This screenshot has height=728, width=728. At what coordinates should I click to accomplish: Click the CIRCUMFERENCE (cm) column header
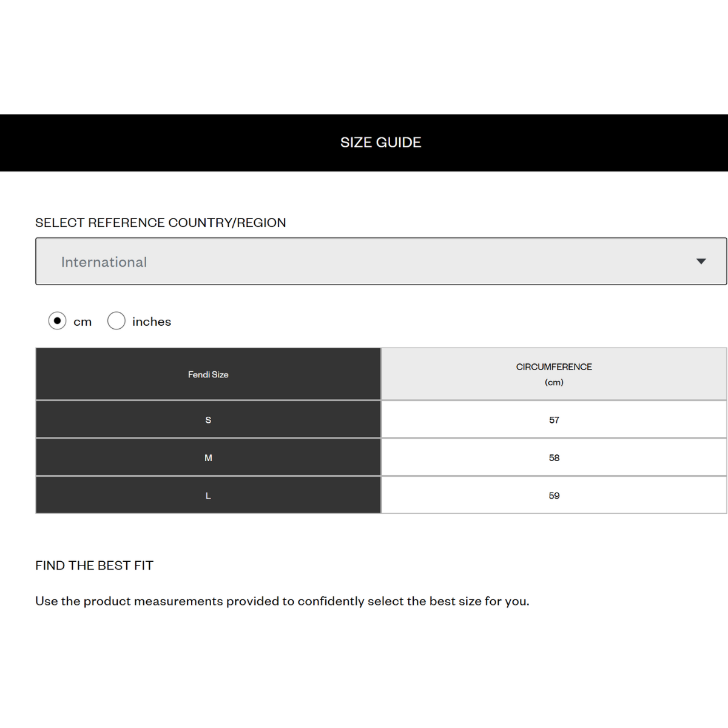click(x=554, y=374)
